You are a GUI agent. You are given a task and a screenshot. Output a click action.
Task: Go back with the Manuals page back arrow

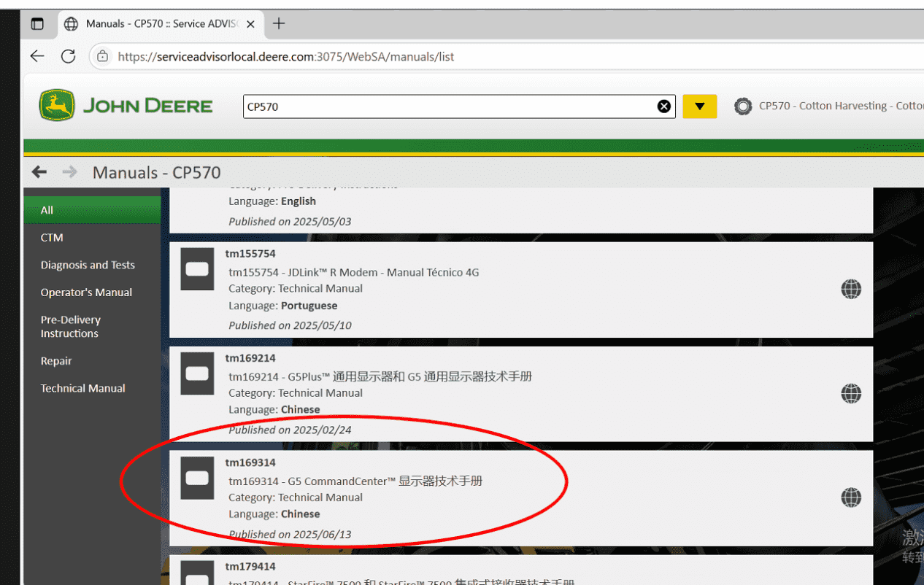pyautogui.click(x=39, y=172)
